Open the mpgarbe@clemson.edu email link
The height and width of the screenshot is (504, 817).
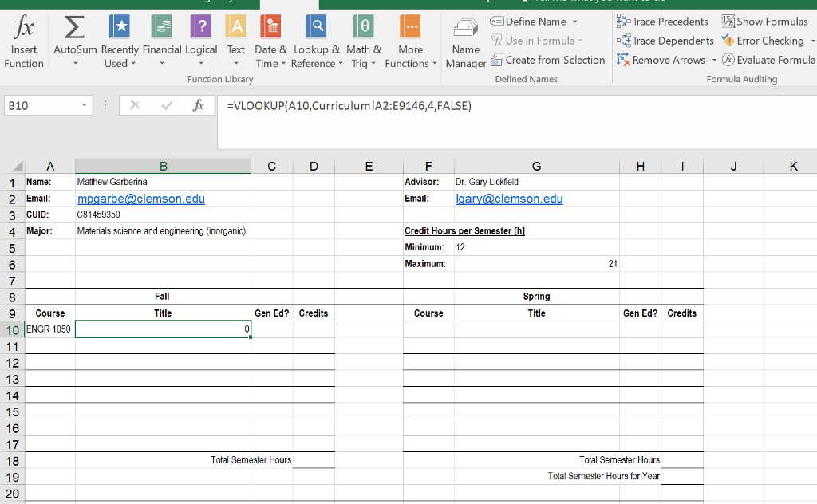pos(140,198)
